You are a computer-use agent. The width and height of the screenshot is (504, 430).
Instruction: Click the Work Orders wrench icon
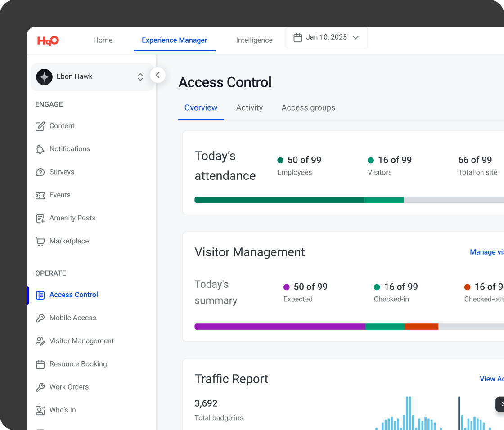[40, 387]
